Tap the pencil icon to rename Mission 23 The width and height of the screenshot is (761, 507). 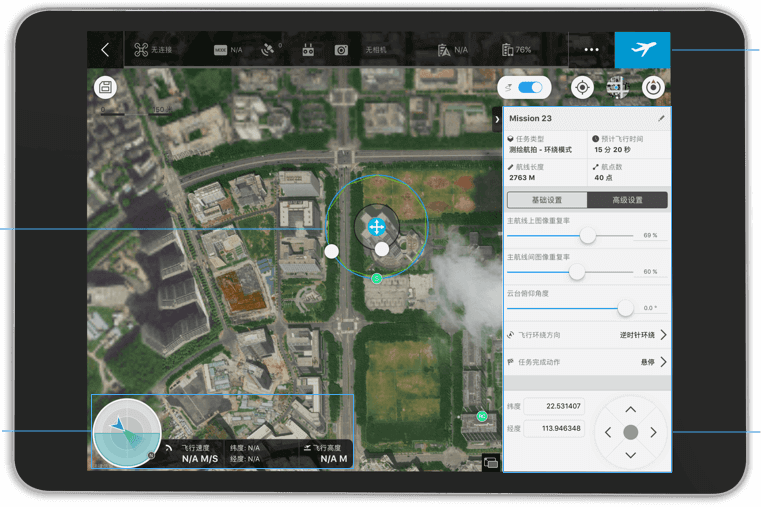pyautogui.click(x=661, y=119)
